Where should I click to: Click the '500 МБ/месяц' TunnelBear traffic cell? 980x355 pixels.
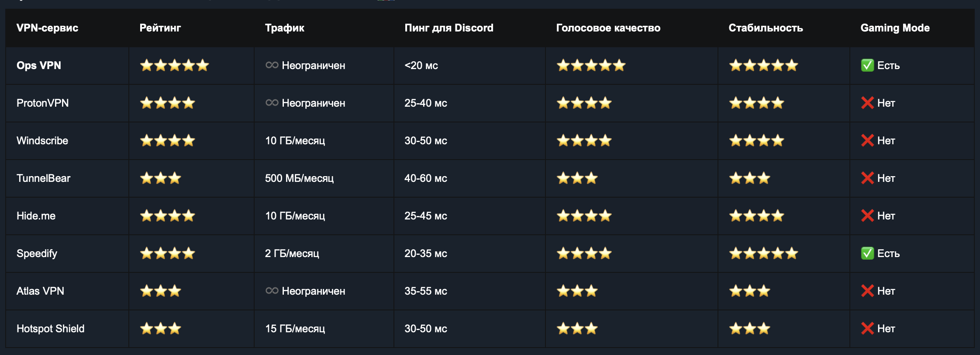(299, 178)
